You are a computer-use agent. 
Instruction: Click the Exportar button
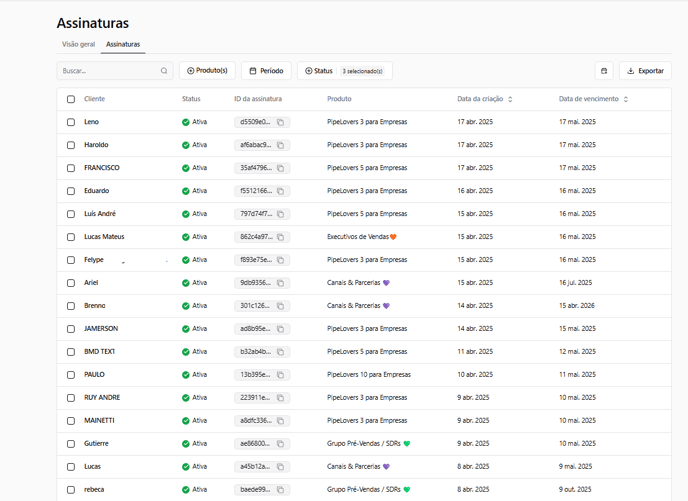click(x=645, y=71)
